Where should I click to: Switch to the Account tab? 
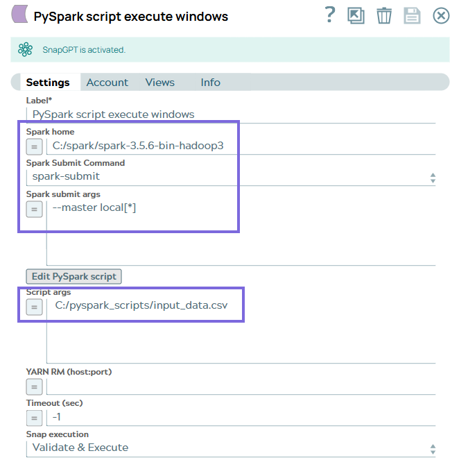[107, 83]
